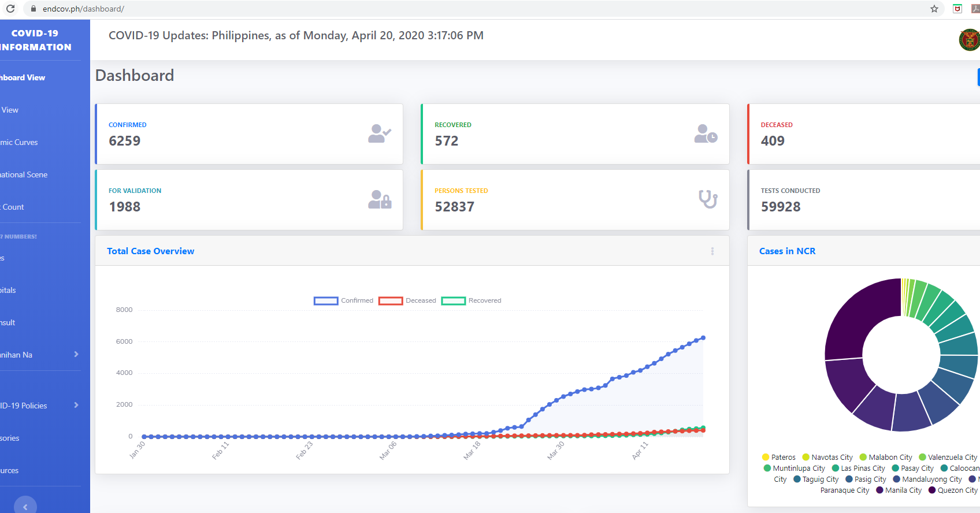Image resolution: width=980 pixels, height=513 pixels.
Task: Click the For Validation user-lock icon
Action: 380,200
